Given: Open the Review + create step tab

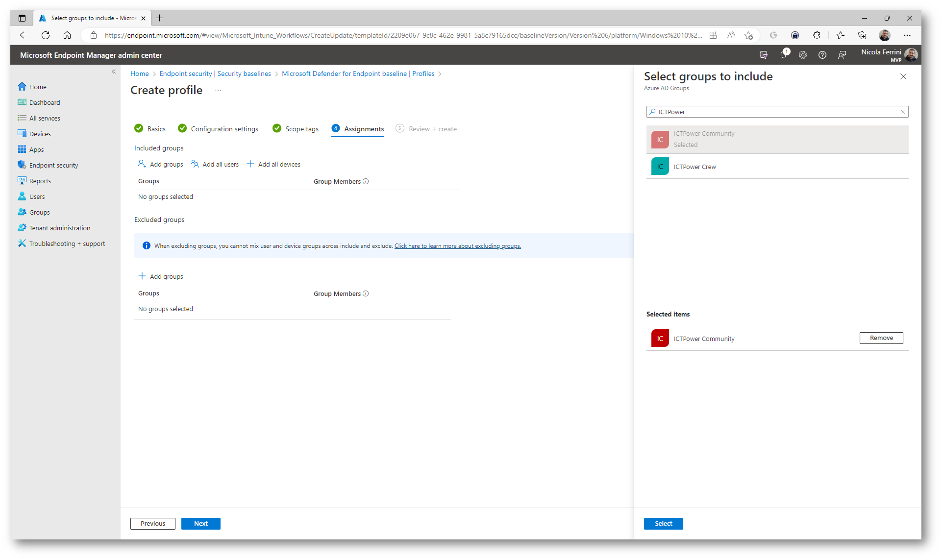Looking at the screenshot, I should point(426,129).
